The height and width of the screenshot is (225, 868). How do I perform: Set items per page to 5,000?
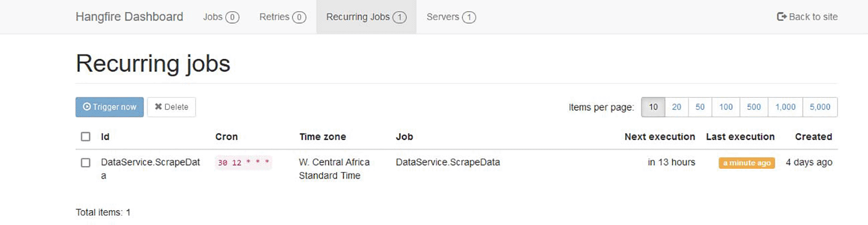pyautogui.click(x=820, y=107)
